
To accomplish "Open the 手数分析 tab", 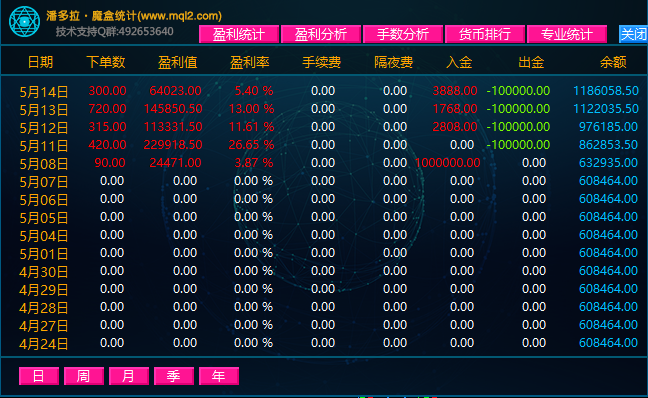I will tap(403, 34).
